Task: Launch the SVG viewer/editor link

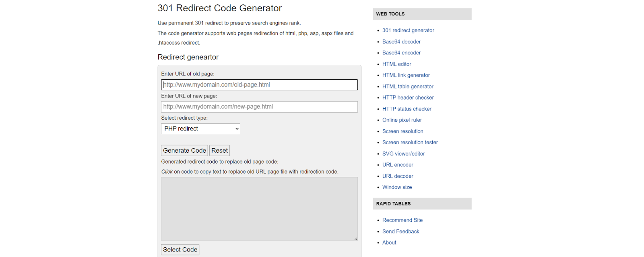Action: tap(403, 153)
